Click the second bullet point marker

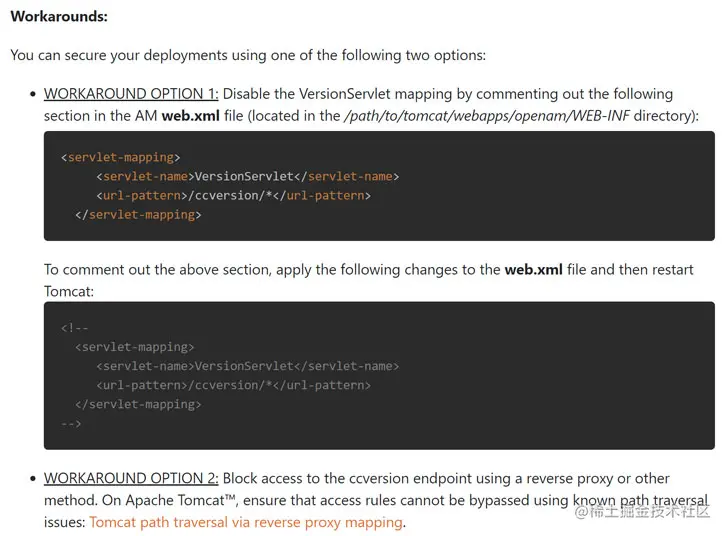coord(32,479)
